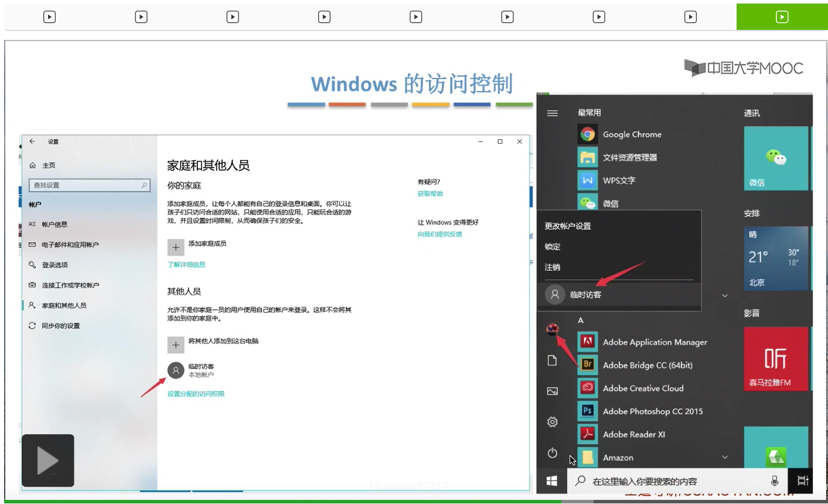
Task: Open the 设置分配的访问权限 link
Action: coord(196,394)
